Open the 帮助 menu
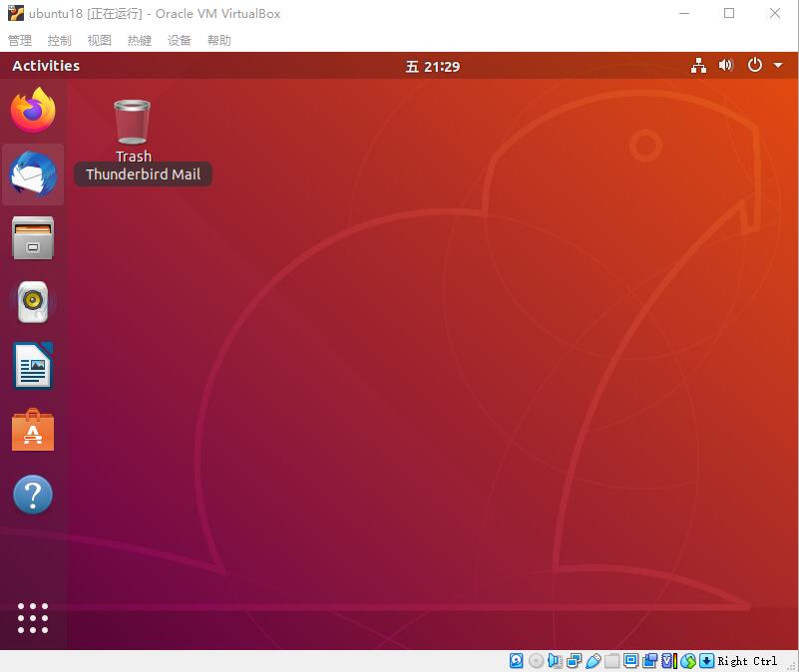 [219, 40]
